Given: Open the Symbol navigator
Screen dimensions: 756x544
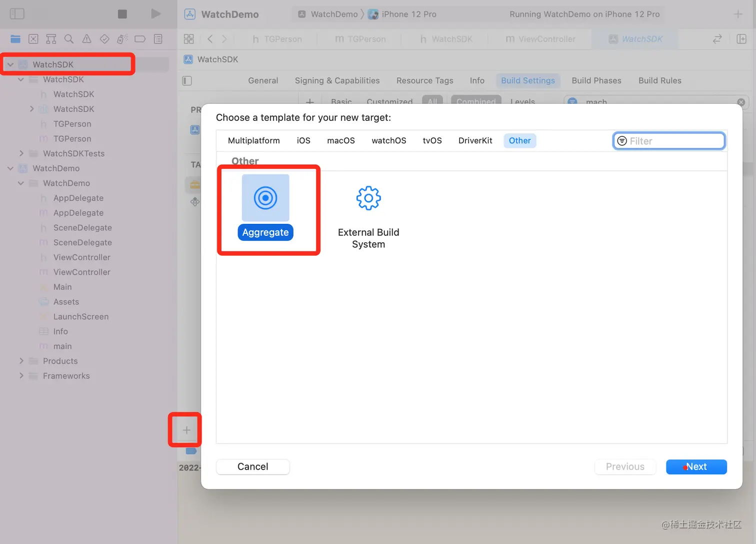Looking at the screenshot, I should pyautogui.click(x=51, y=39).
